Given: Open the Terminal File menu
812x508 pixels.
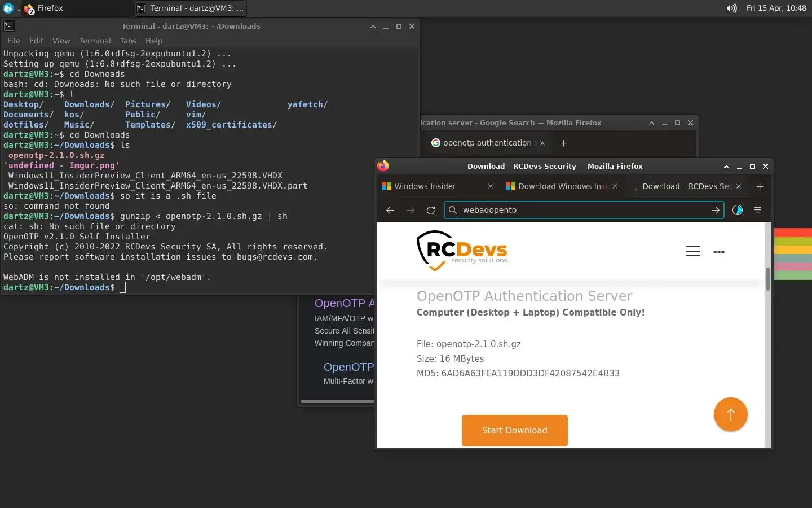Looking at the screenshot, I should [14, 41].
